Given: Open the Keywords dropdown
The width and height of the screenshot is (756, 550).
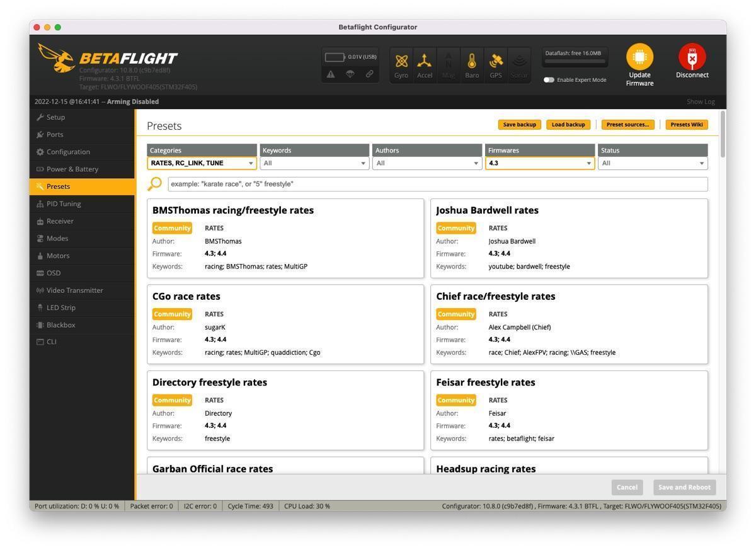Looking at the screenshot, I should click(x=314, y=163).
